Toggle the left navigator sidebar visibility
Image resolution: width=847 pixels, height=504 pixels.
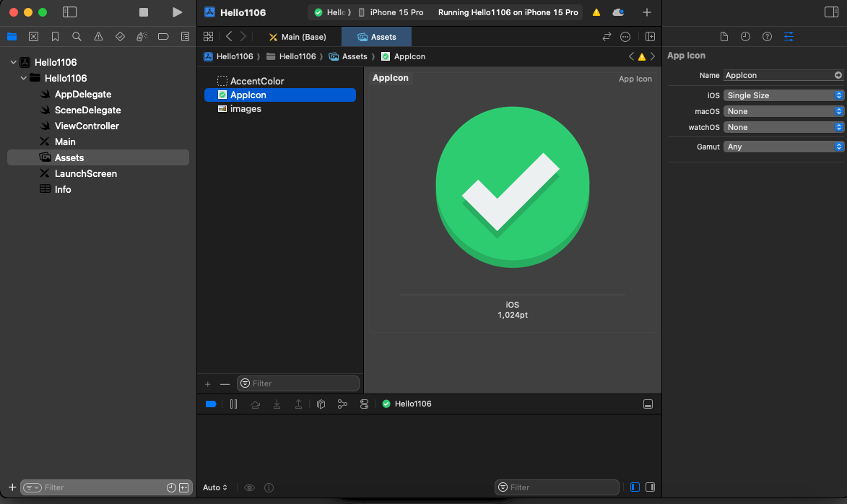(x=69, y=12)
